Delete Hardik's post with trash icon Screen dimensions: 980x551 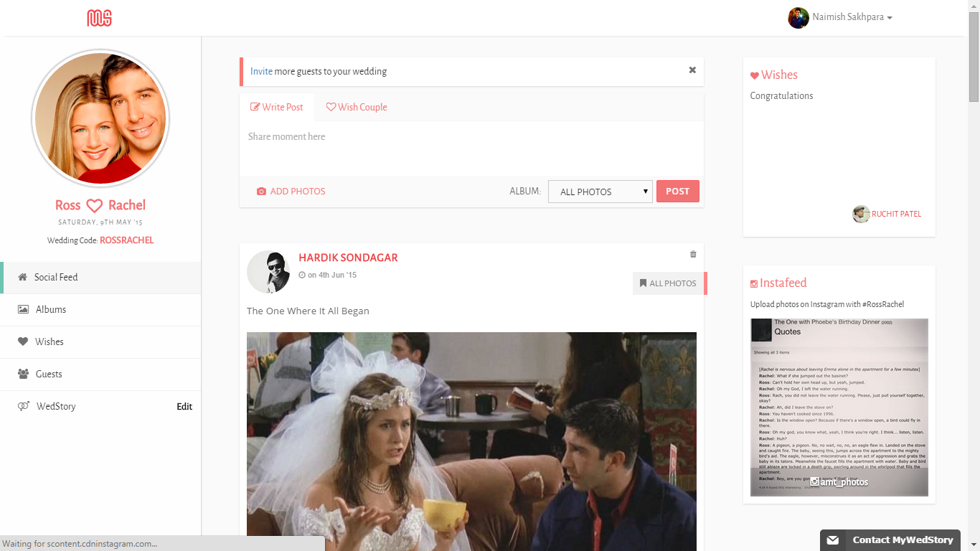click(693, 254)
